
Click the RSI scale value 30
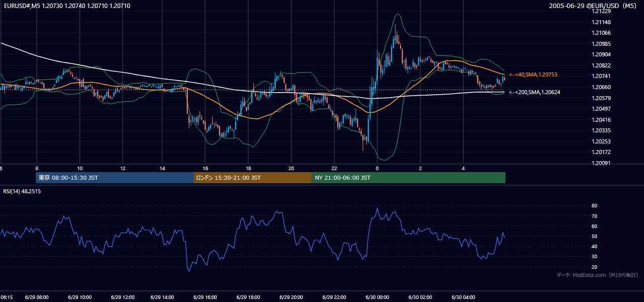pos(594,256)
